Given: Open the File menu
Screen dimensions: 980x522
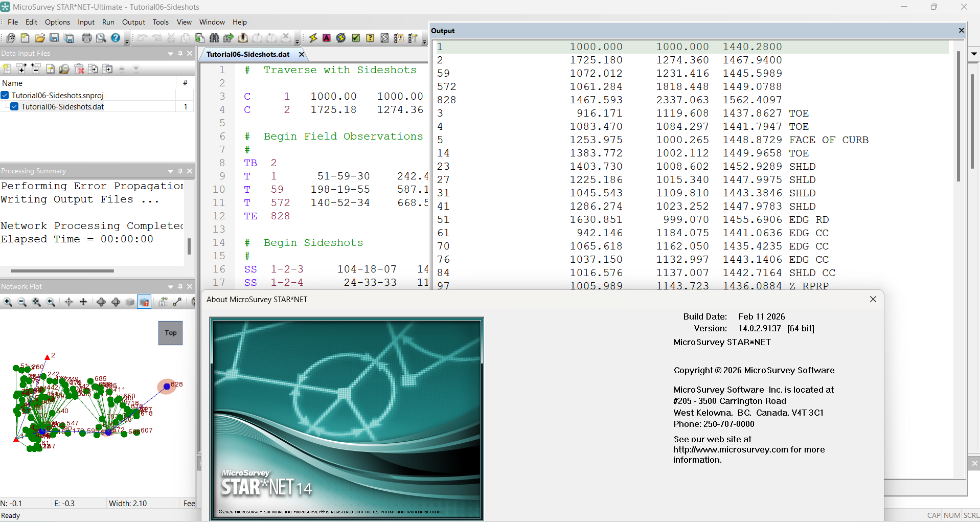Looking at the screenshot, I should [13, 22].
